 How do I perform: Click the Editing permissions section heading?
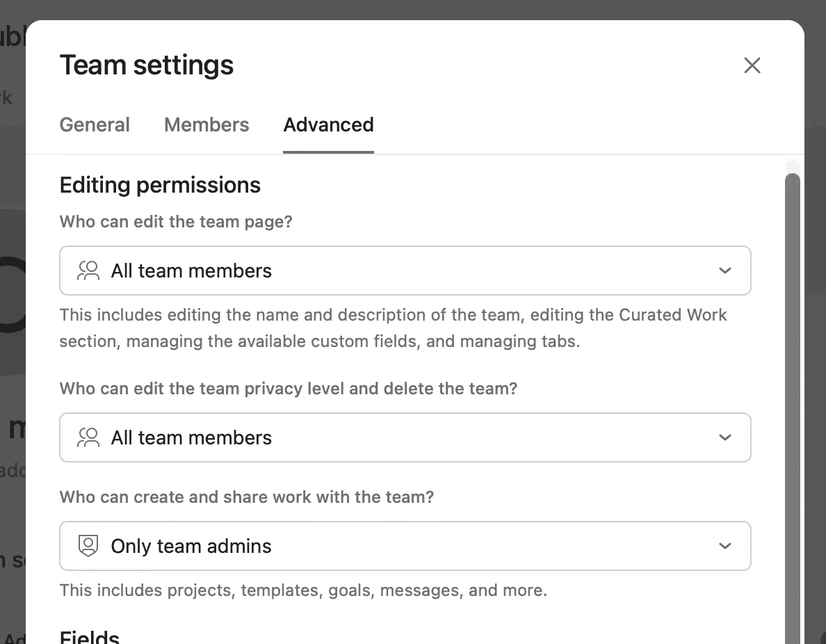point(160,185)
